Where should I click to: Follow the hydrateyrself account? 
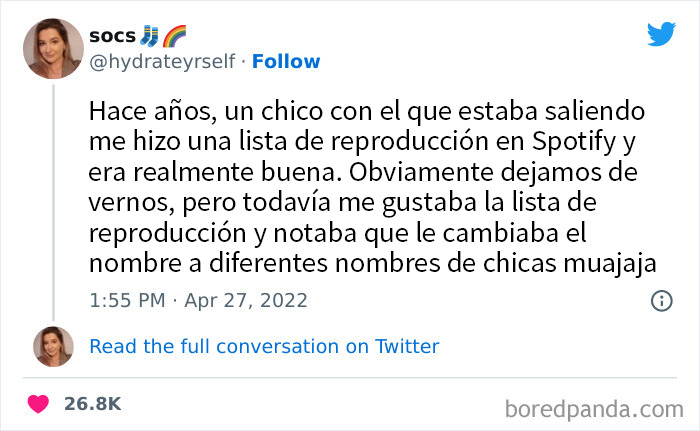pyautogui.click(x=286, y=62)
